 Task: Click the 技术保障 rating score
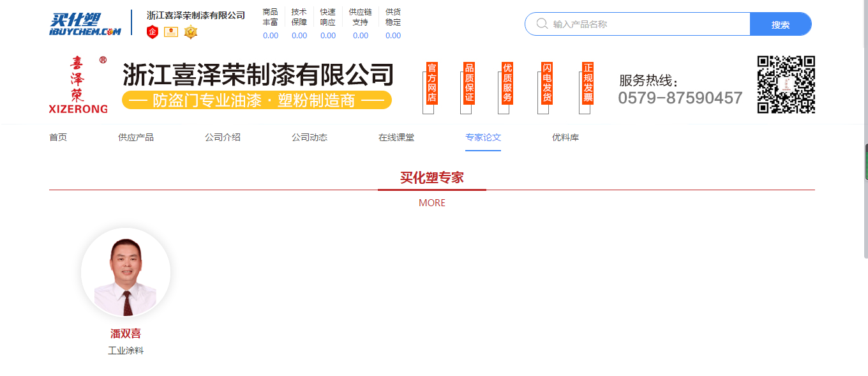click(299, 36)
